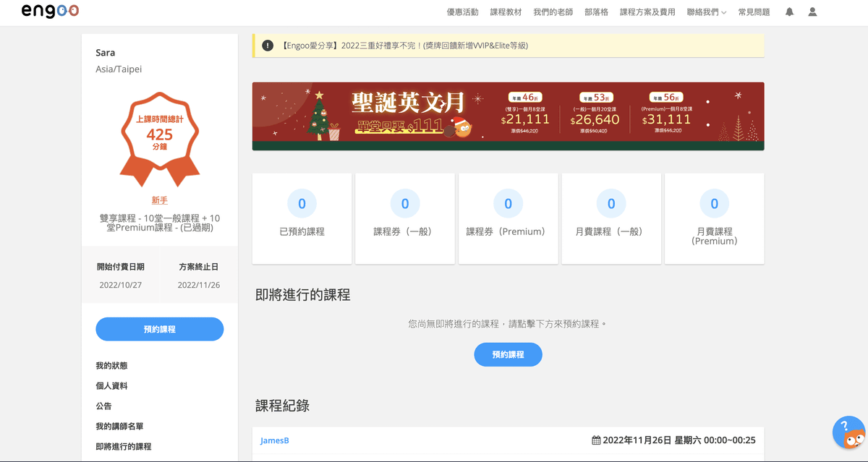Viewport: 868px width, 462px height.
Task: Click the calendar icon beside the lesson date
Action: (x=596, y=440)
